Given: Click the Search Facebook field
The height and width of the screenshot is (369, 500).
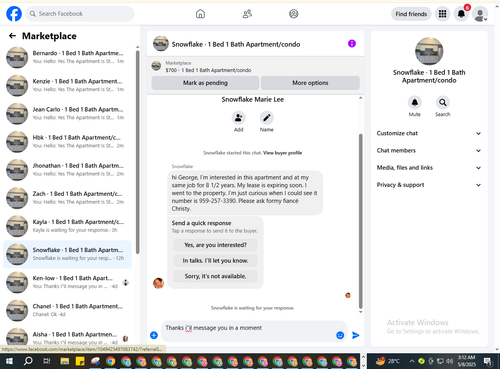Looking at the screenshot, I should pyautogui.click(x=80, y=14).
